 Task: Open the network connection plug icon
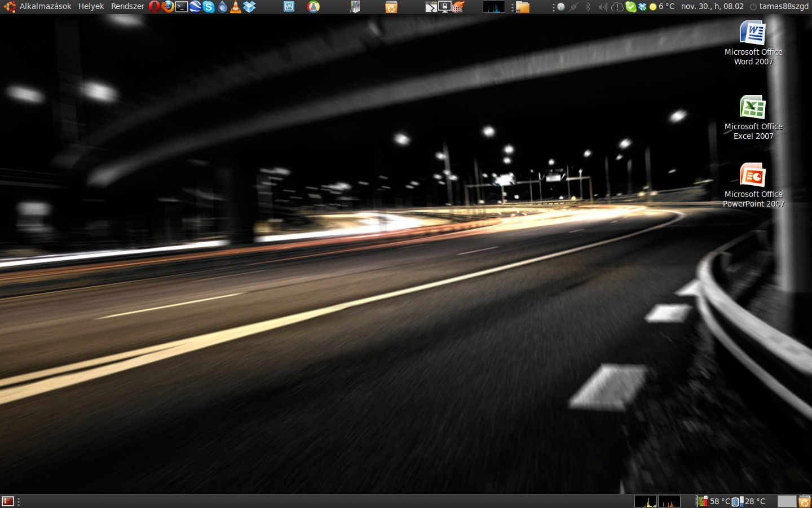574,7
